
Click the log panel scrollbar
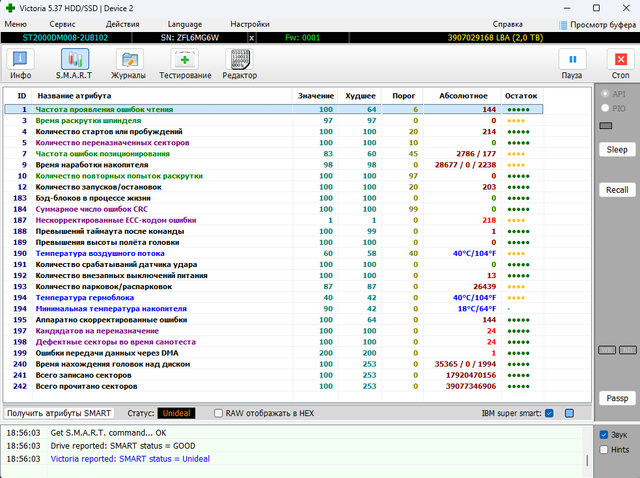pos(587,461)
